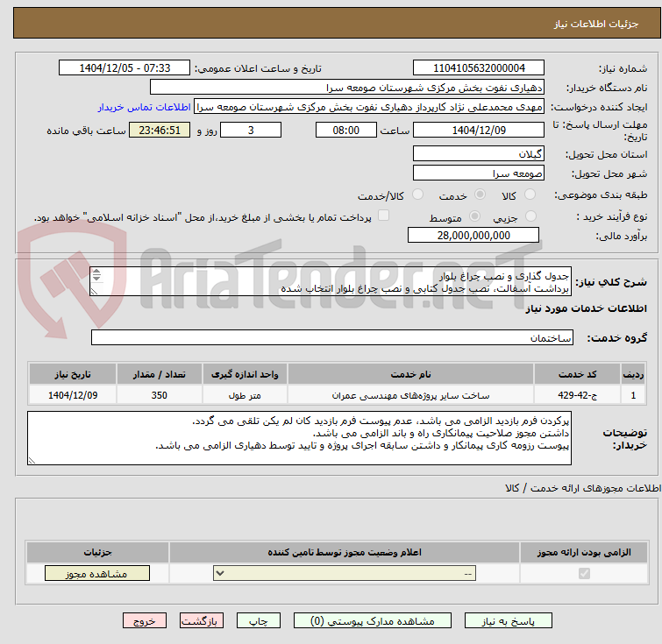Click 'تعداد / مقدار' column header
The height and width of the screenshot is (644, 662).
[x=160, y=374]
